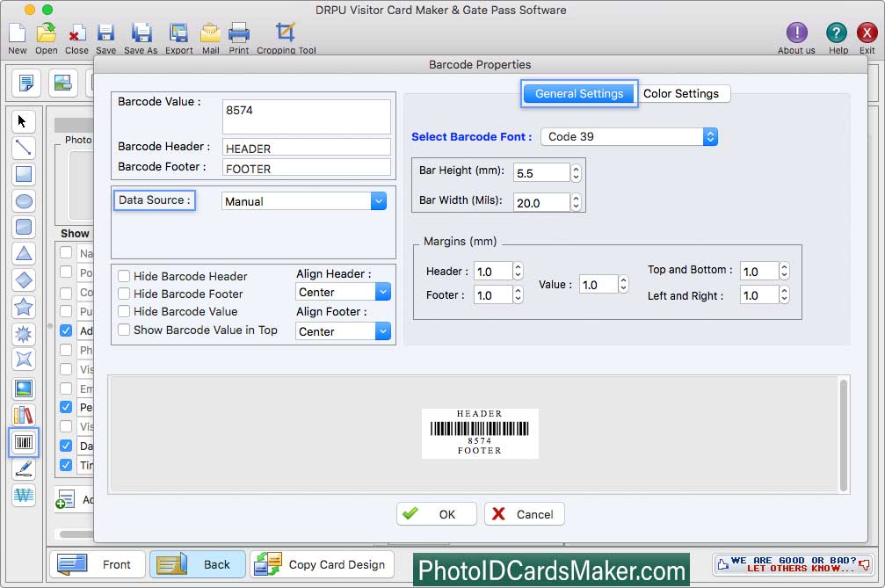885x588 pixels.
Task: Open the Select Barcode Font dropdown
Action: (628, 136)
